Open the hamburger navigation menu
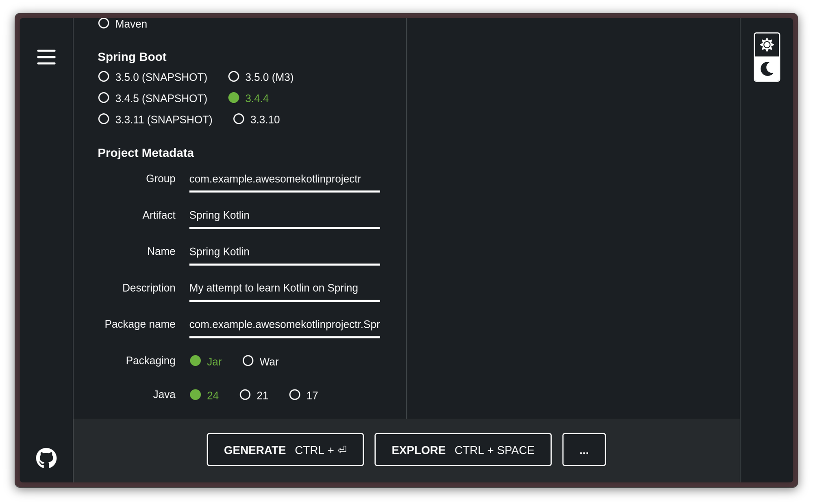813x504 pixels. pos(46,57)
